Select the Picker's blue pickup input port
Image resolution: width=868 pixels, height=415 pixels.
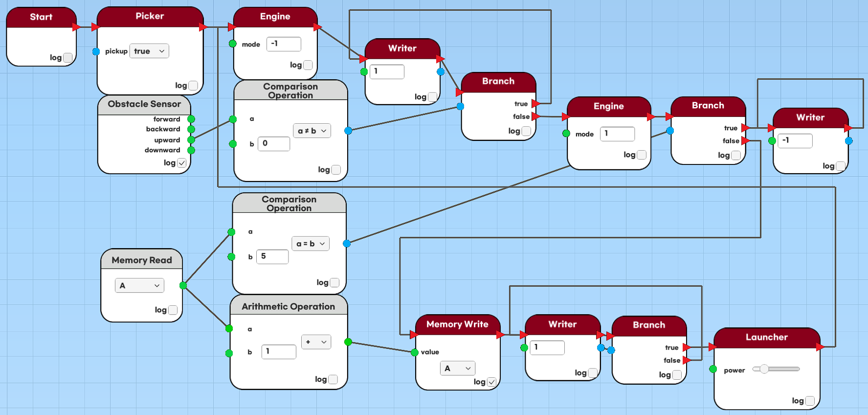point(96,51)
